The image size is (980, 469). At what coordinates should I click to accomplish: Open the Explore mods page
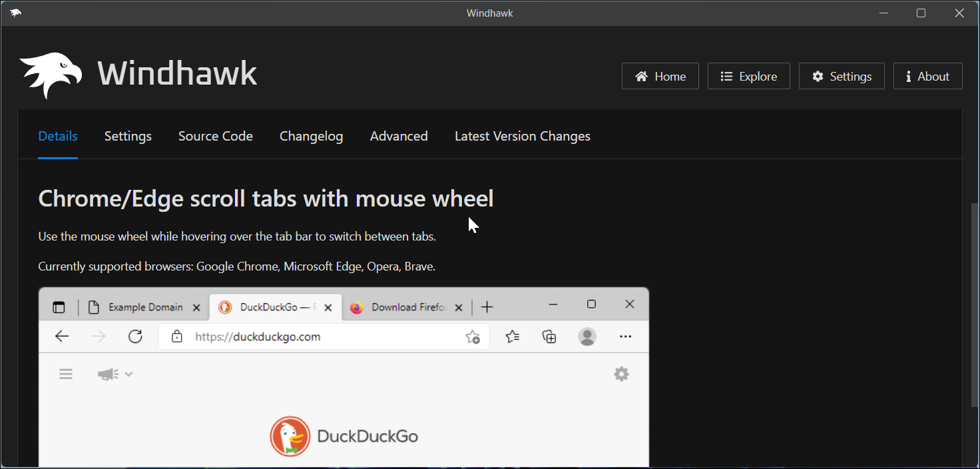coord(748,77)
